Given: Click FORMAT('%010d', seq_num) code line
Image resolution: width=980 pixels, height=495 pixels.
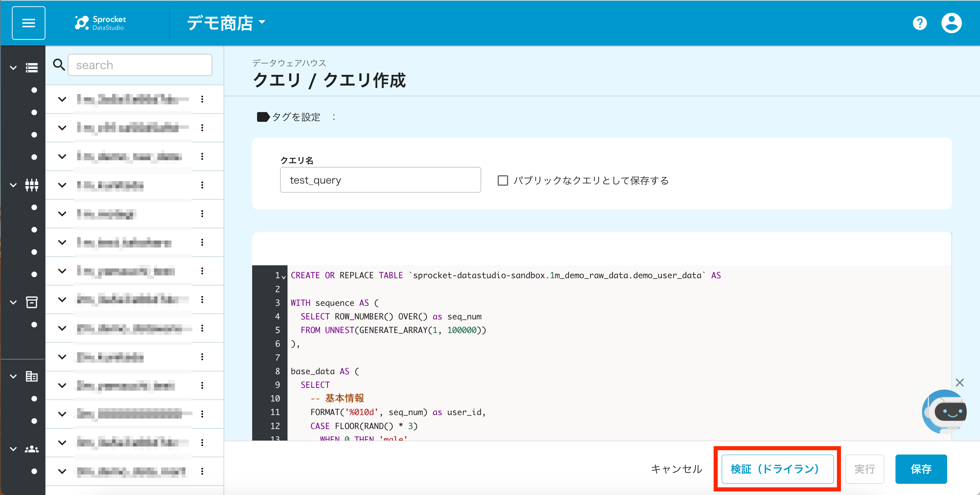Looking at the screenshot, I should tap(398, 412).
